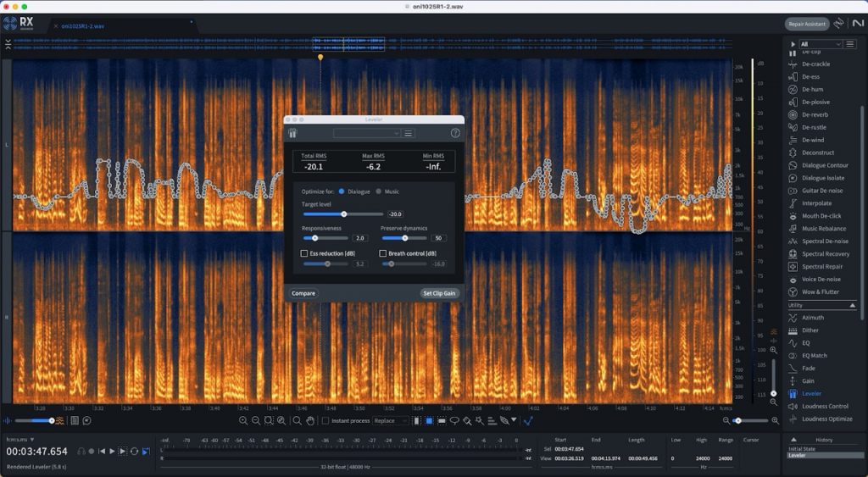This screenshot has width=868, height=477.
Task: Open the Leveler preset menu icon
Action: pyautogui.click(x=409, y=133)
